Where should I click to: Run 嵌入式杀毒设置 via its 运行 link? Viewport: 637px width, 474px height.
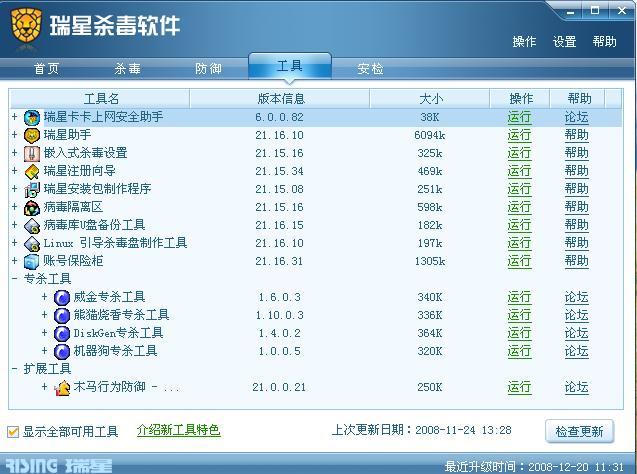point(519,153)
